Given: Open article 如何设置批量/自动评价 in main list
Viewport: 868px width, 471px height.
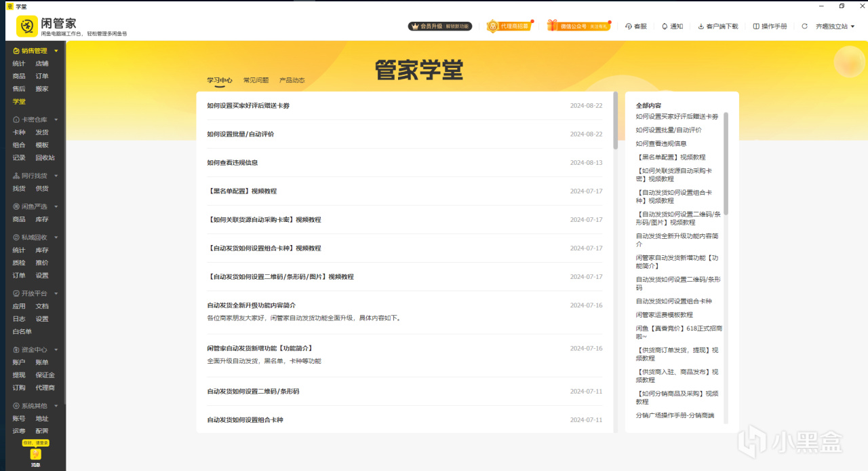Looking at the screenshot, I should 241,134.
